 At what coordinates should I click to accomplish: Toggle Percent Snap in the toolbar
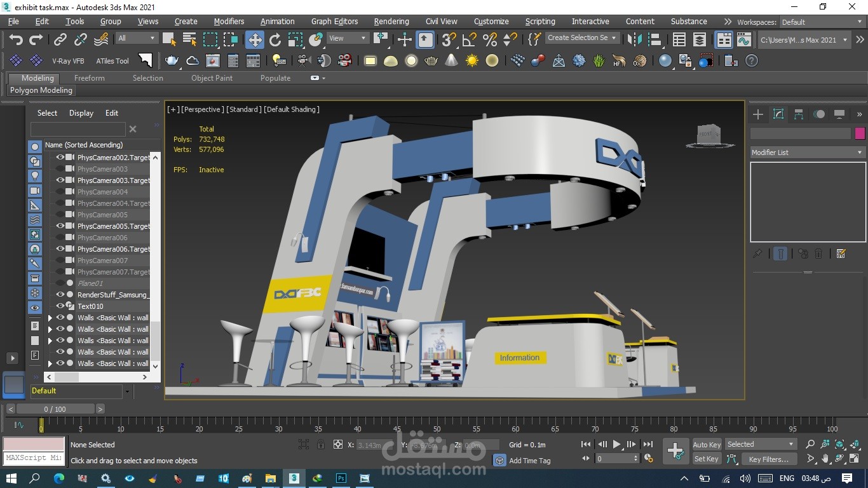[490, 39]
